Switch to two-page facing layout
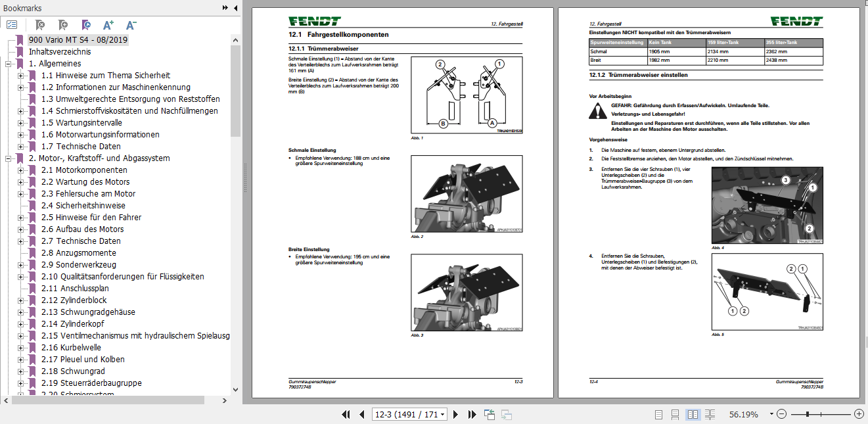The height and width of the screenshot is (424, 868). (x=693, y=414)
